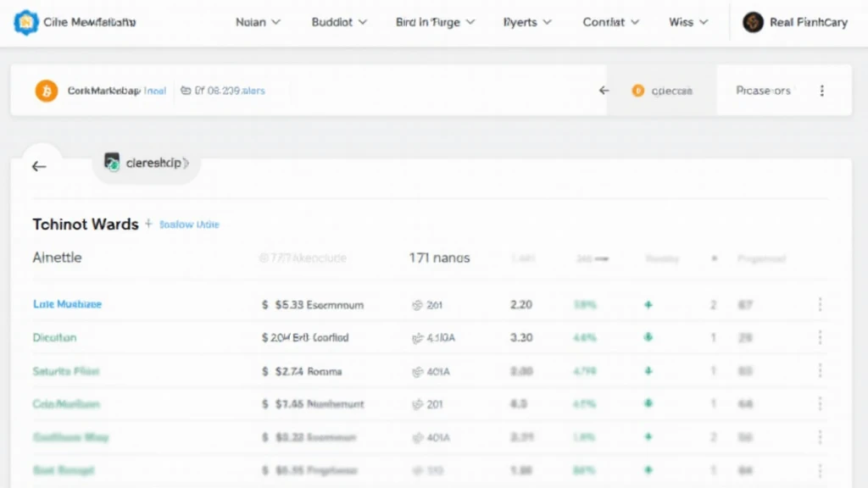Open the clereshcip breadcrumb chip
This screenshot has width=868, height=488.
[x=146, y=163]
